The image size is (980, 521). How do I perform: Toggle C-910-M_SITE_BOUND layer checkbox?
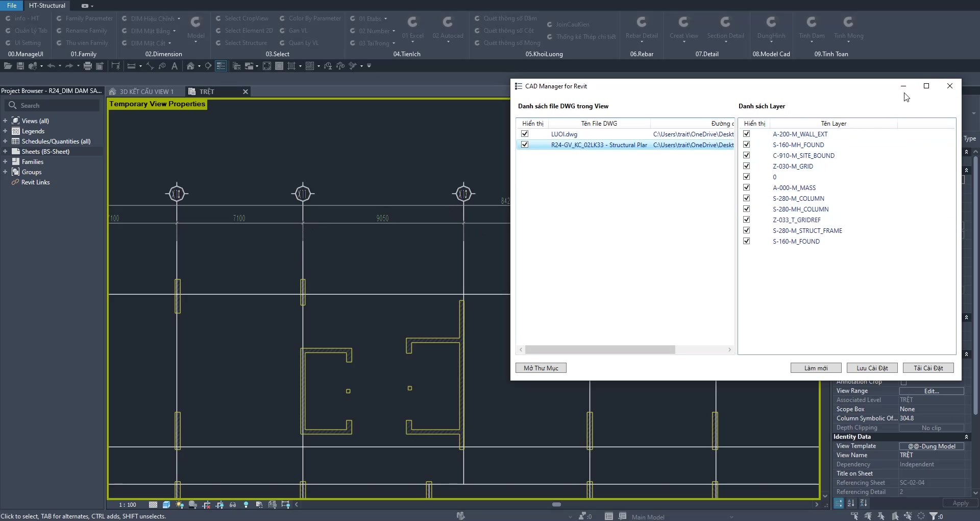coord(746,155)
